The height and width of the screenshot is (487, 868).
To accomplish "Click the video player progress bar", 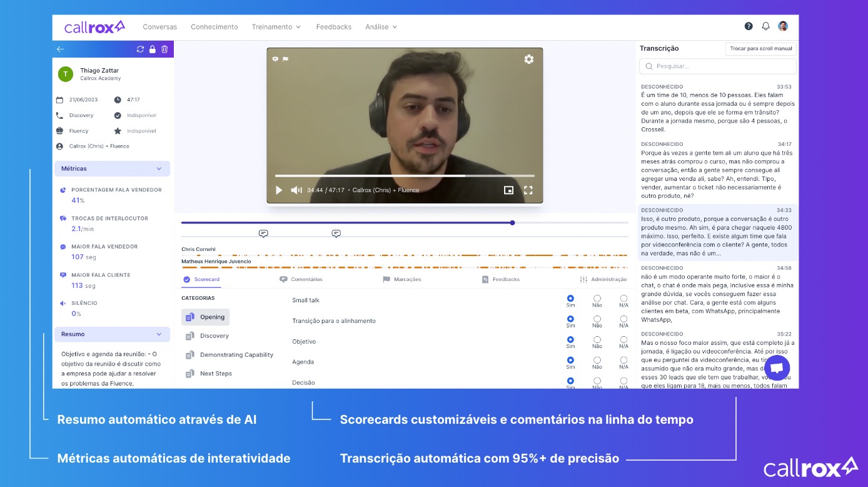I will click(405, 176).
